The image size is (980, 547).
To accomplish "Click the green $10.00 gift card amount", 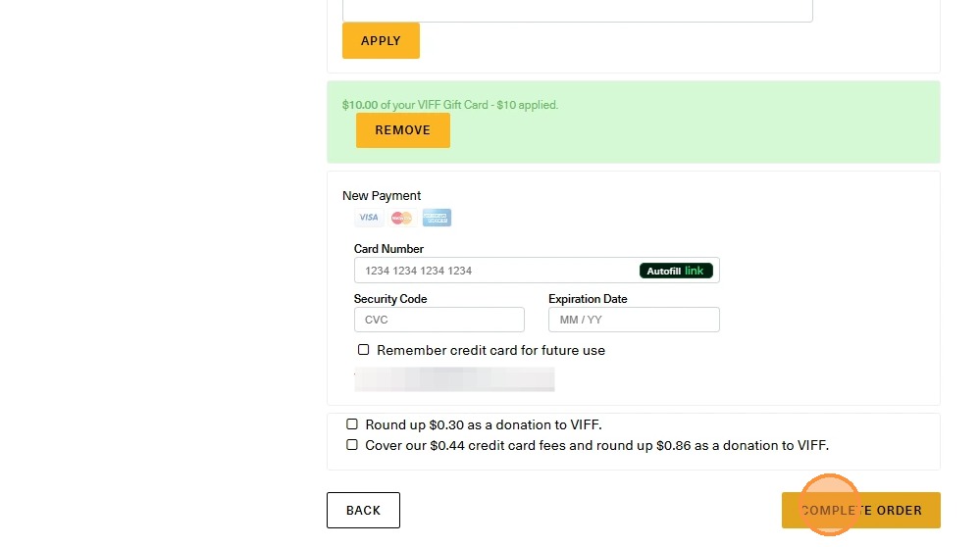I will tap(359, 105).
